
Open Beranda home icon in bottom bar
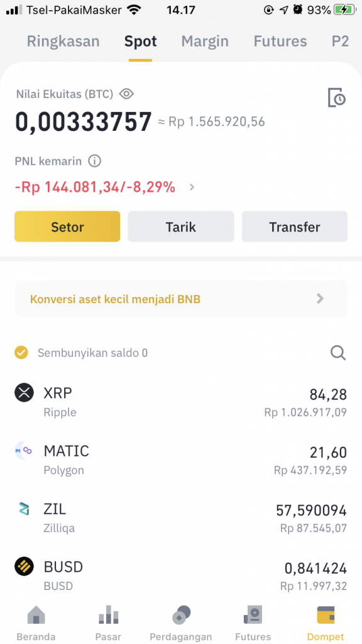tap(36, 615)
